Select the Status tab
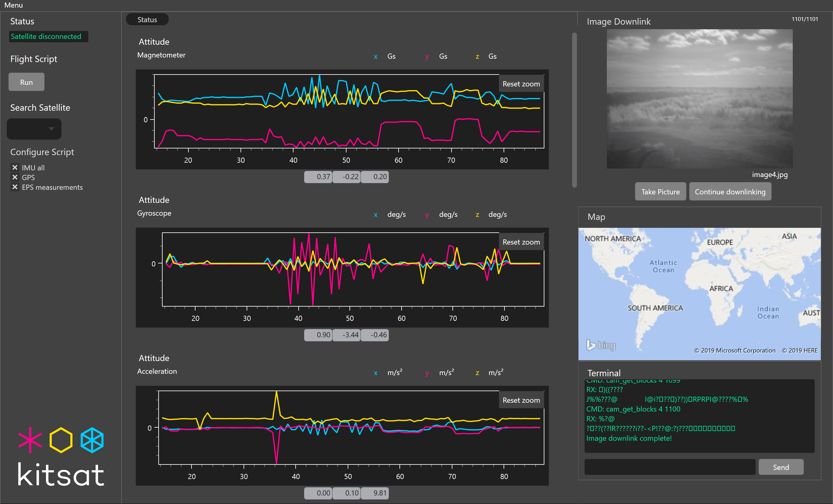This screenshot has height=504, width=833. pyautogui.click(x=147, y=19)
